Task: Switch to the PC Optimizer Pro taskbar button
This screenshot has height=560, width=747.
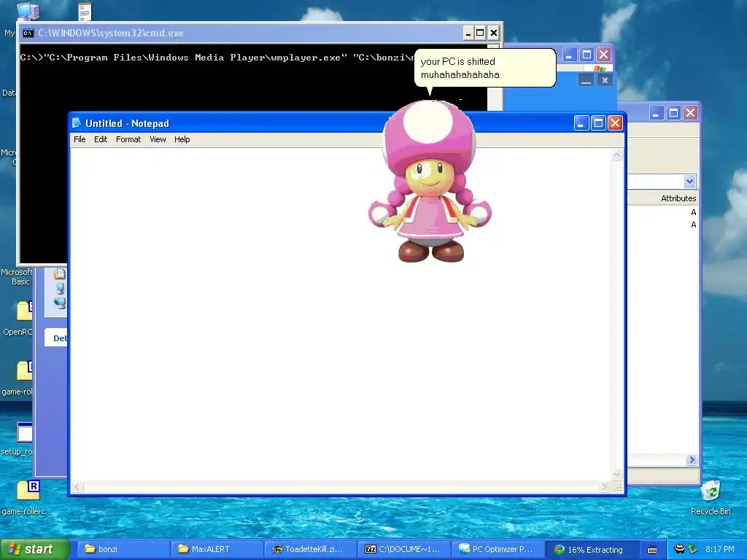Action: tap(496, 549)
